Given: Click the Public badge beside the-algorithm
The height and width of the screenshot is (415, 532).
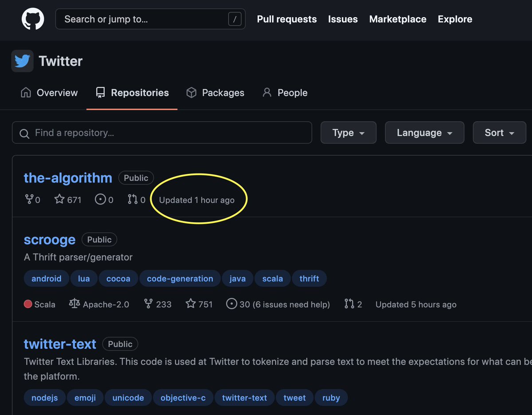Looking at the screenshot, I should click(x=136, y=178).
